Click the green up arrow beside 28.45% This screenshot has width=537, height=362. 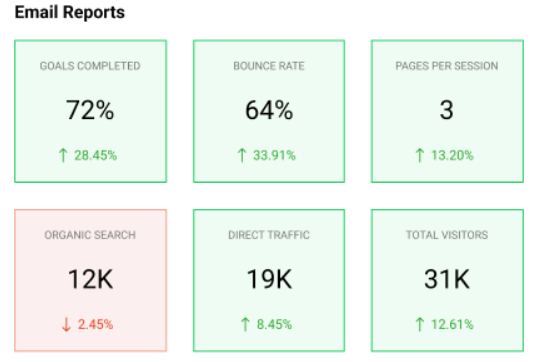pos(63,155)
